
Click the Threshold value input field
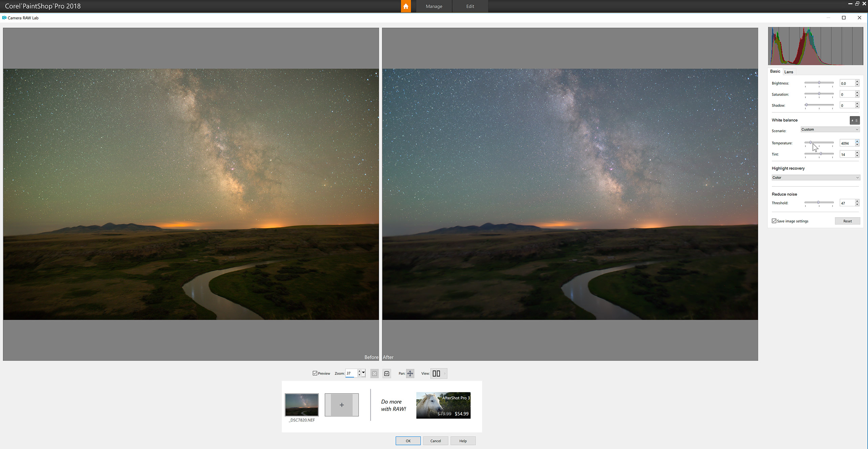point(847,203)
